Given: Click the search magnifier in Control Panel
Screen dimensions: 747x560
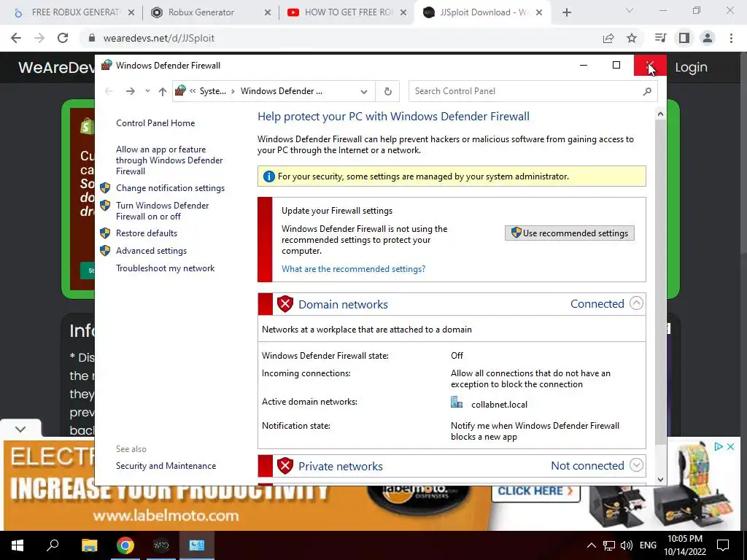Looking at the screenshot, I should coord(647,91).
